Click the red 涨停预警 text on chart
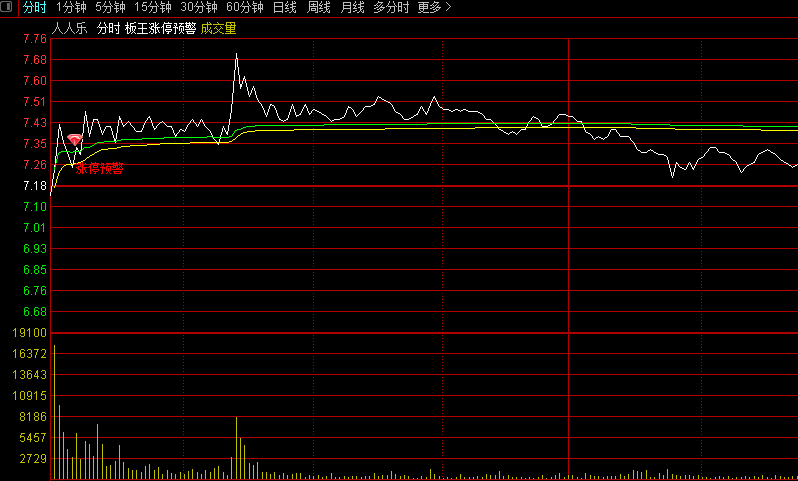The height and width of the screenshot is (481, 798). (100, 168)
